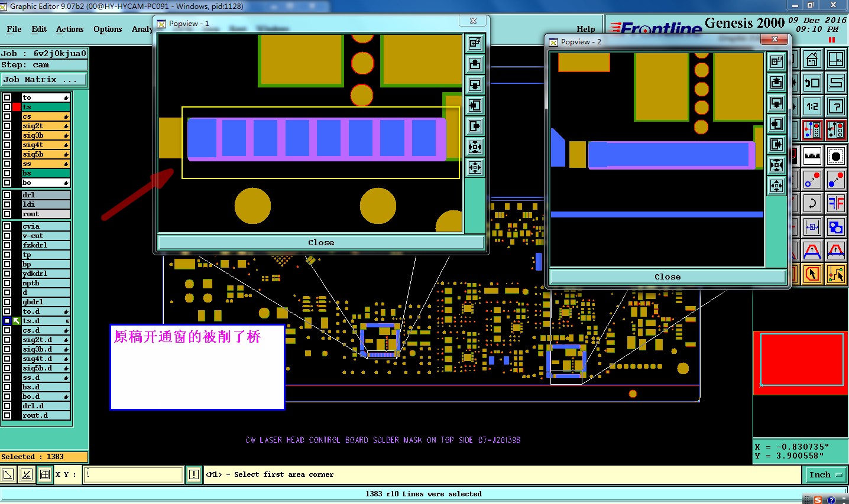Click the blue shapes contour icon

836,227
